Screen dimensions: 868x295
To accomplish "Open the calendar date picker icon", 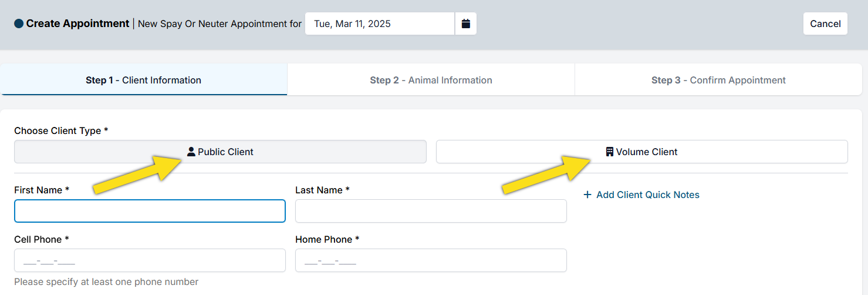I will tap(466, 24).
